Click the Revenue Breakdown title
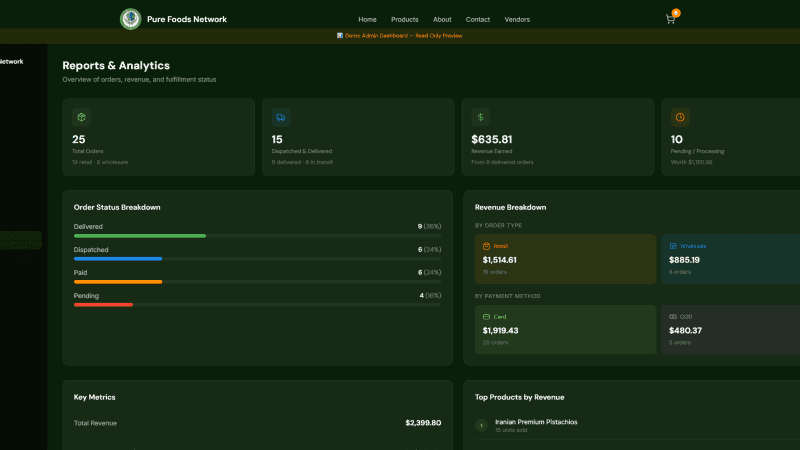 click(510, 207)
